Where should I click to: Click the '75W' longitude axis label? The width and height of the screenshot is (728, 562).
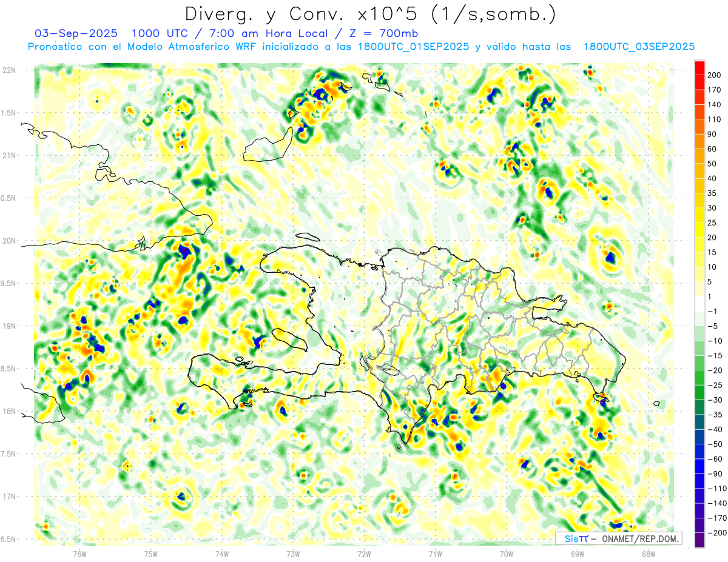click(151, 554)
